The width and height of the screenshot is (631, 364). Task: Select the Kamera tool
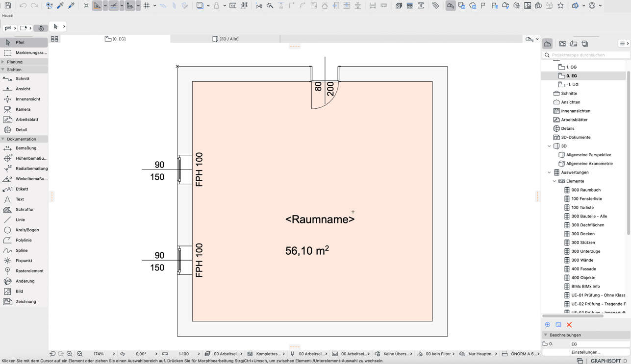pyautogui.click(x=24, y=109)
